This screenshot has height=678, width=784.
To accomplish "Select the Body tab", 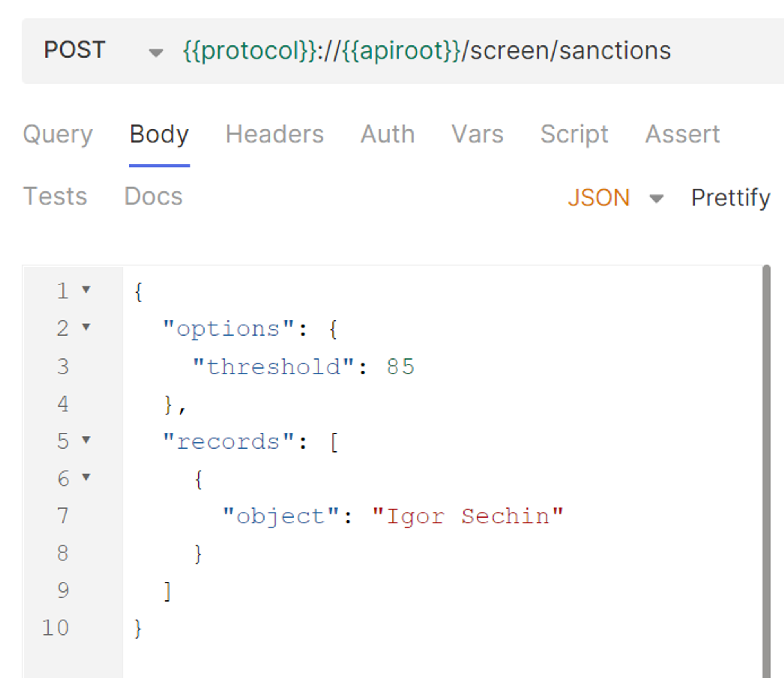I will (x=159, y=135).
